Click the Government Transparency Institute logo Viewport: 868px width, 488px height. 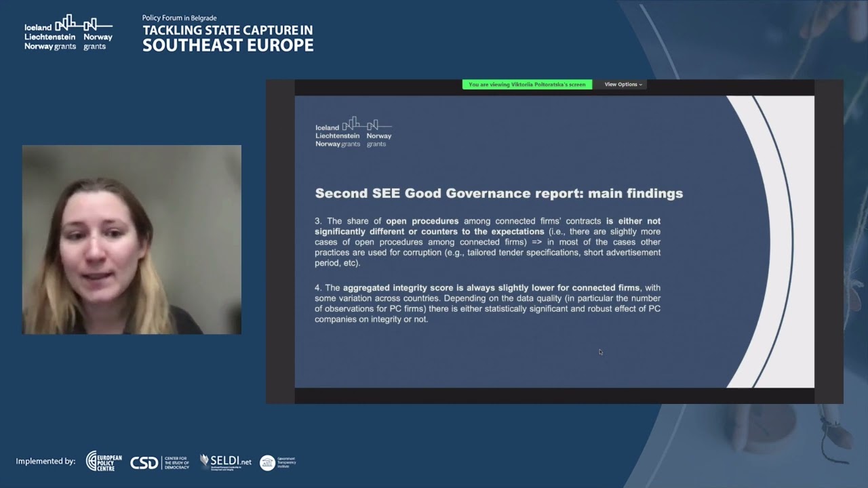point(278,462)
